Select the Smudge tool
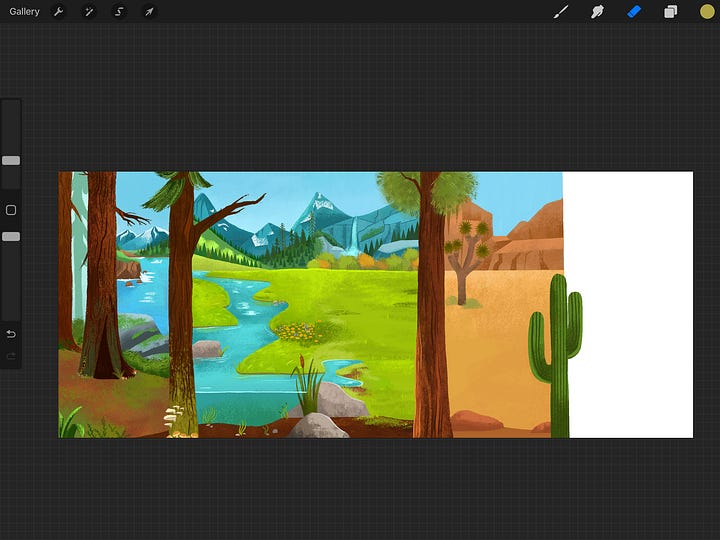This screenshot has height=540, width=720. point(597,11)
